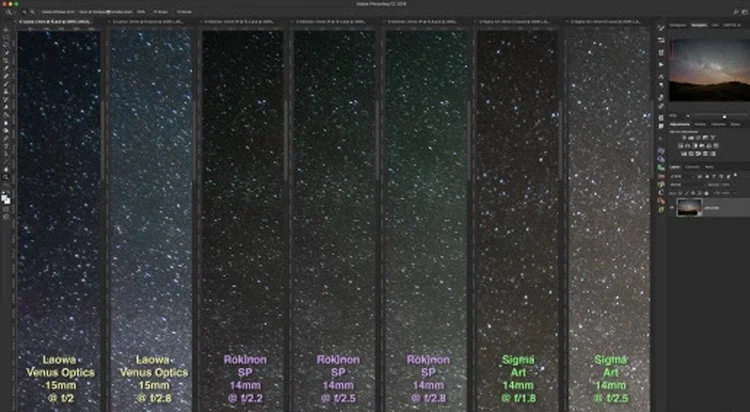
Task: Click the Navigator Milky Way preview thumbnail
Action: (709, 70)
